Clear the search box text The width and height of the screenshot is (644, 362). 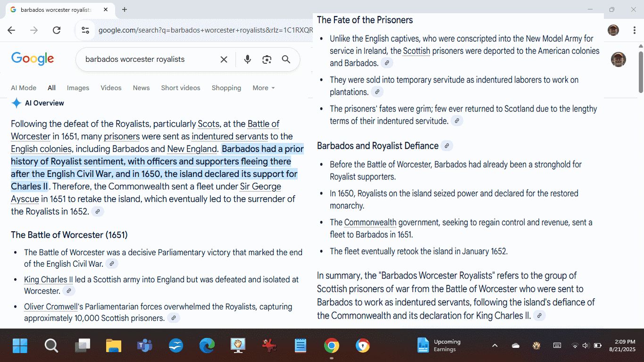click(x=224, y=59)
